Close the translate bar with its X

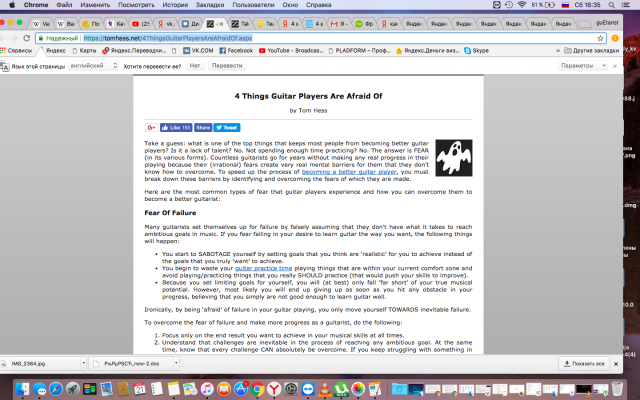coord(615,66)
